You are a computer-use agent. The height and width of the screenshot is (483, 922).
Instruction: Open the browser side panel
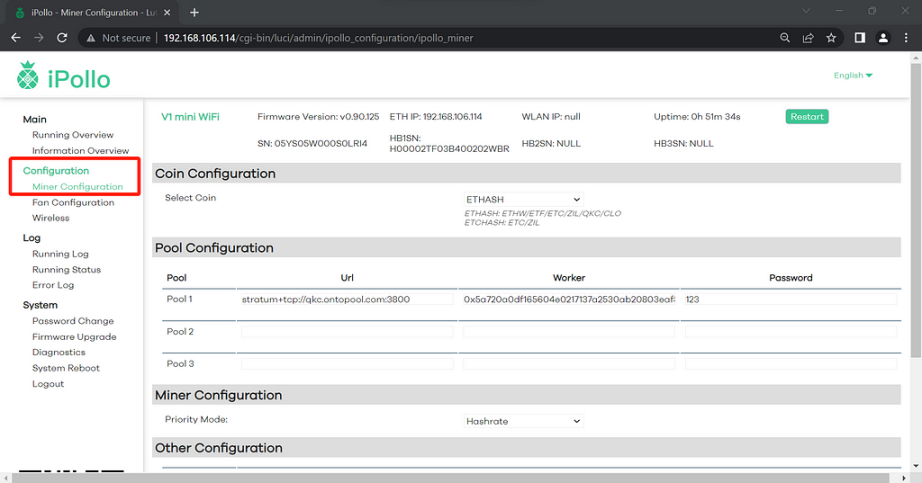click(x=860, y=38)
